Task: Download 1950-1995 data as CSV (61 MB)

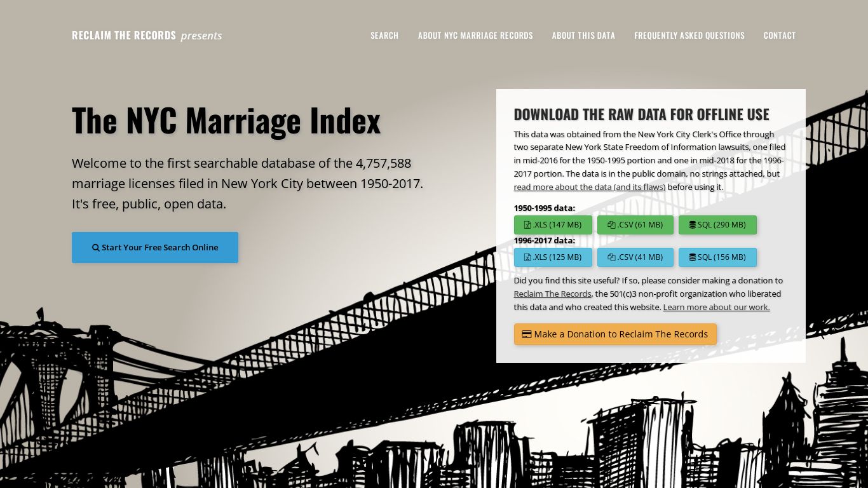Action: pos(635,225)
